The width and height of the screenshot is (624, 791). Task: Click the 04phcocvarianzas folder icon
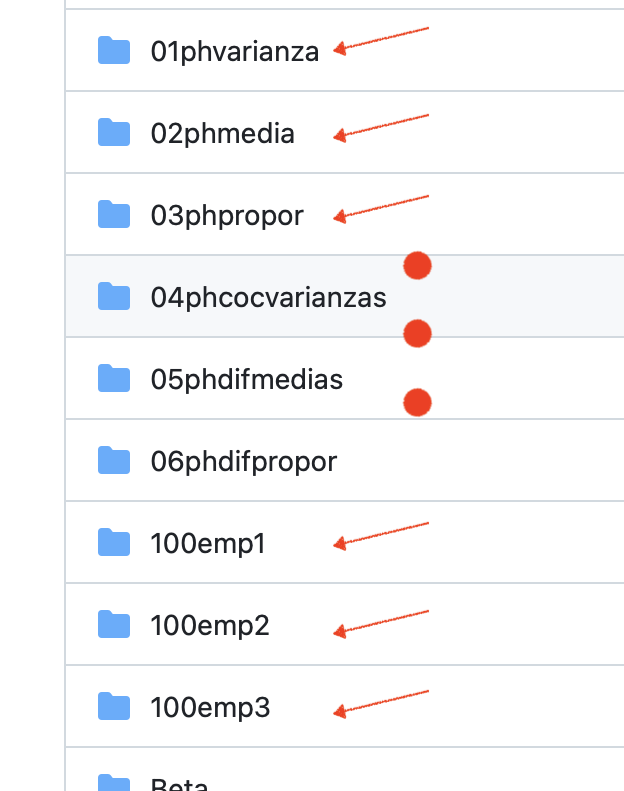(x=114, y=296)
